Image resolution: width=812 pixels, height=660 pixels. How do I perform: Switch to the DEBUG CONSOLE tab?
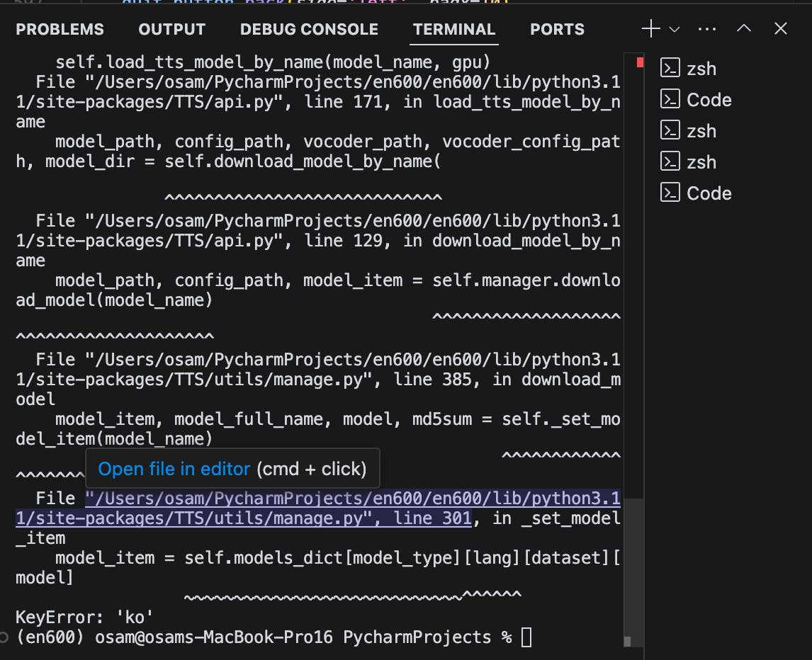coord(309,29)
